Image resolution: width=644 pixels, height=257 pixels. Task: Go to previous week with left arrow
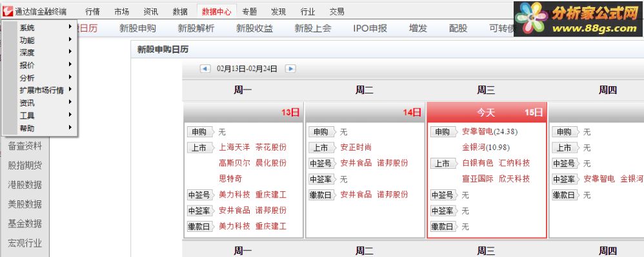click(205, 68)
